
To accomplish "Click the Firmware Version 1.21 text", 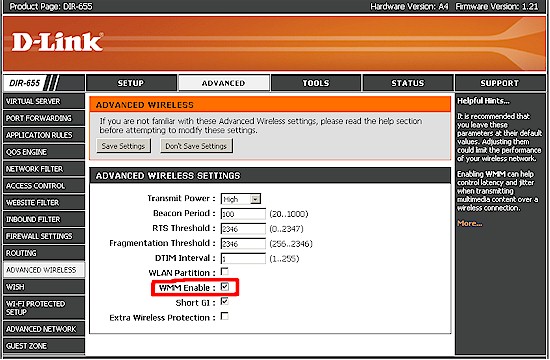I will [497, 6].
